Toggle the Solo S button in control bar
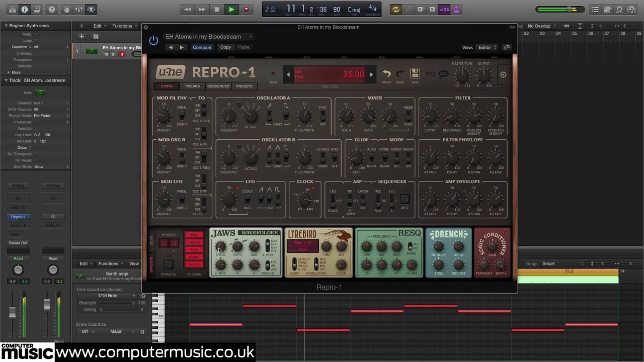 point(432,9)
